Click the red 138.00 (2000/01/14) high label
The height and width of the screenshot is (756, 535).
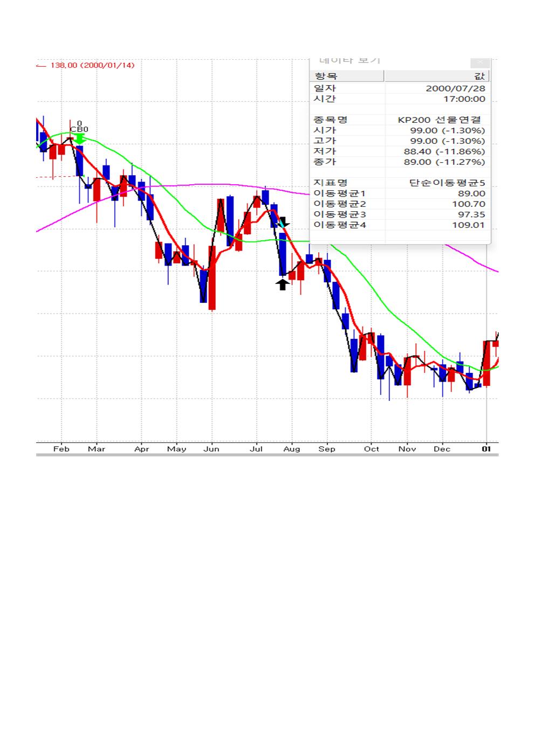tap(92, 65)
